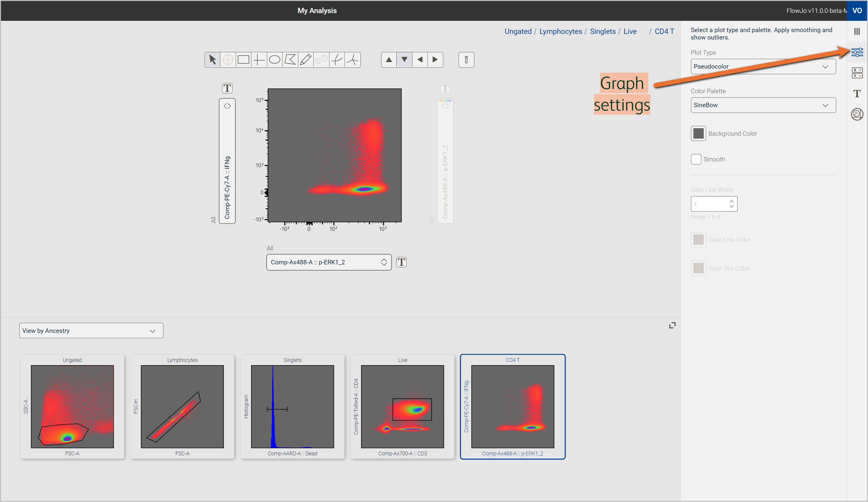This screenshot has height=502, width=868.
Task: Click the test tube sample icon
Action: [x=466, y=60]
